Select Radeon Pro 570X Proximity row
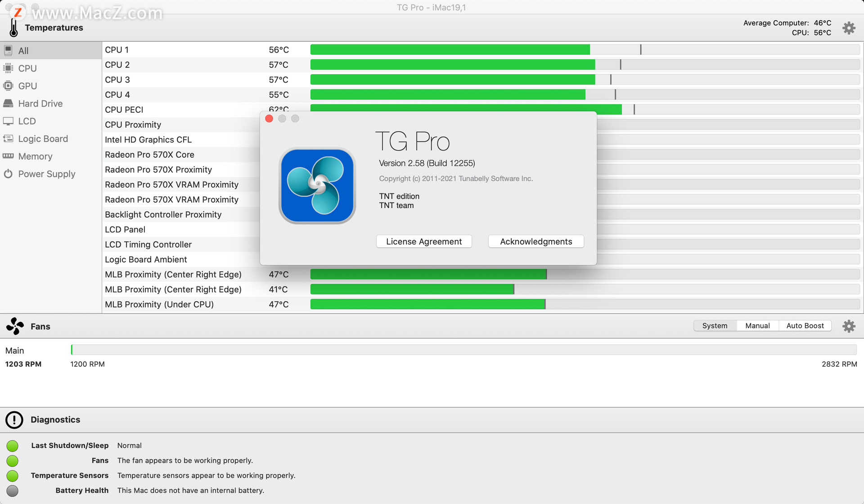Screen dimensions: 864x504 181,169
